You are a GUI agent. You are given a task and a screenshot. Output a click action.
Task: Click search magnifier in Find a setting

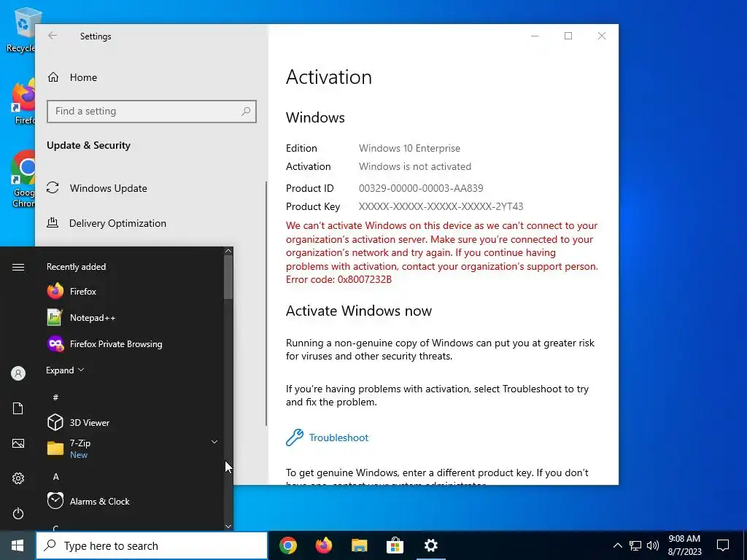point(246,112)
